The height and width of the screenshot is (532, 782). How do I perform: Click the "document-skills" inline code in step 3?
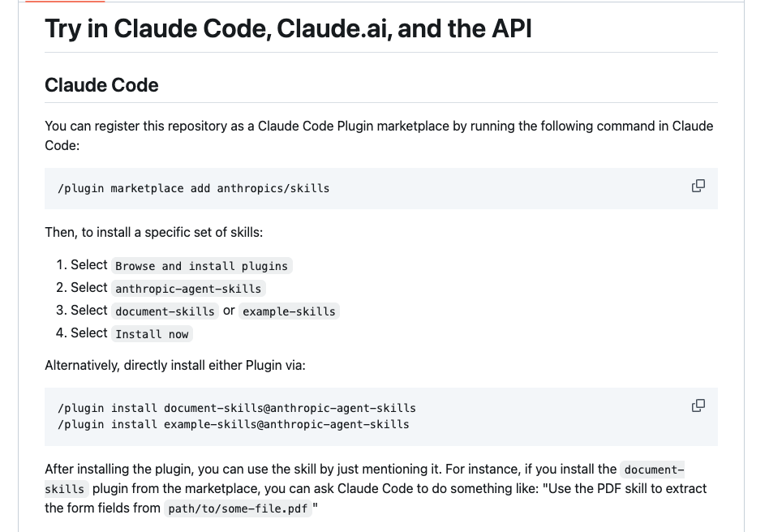[x=165, y=311]
